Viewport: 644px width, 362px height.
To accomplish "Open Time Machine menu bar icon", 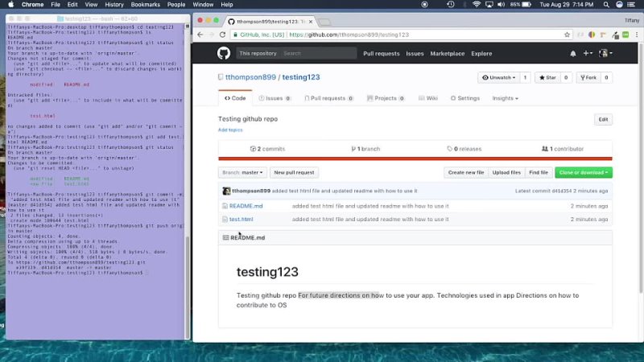I will click(x=451, y=5).
